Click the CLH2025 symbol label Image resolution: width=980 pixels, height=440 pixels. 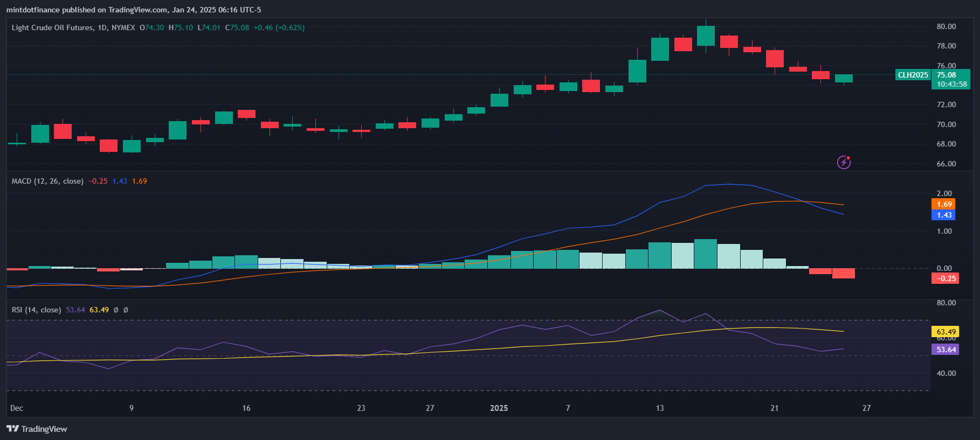tap(913, 75)
